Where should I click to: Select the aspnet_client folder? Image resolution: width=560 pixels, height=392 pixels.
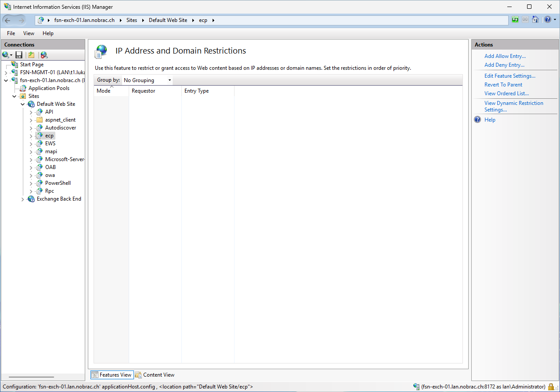tap(60, 120)
